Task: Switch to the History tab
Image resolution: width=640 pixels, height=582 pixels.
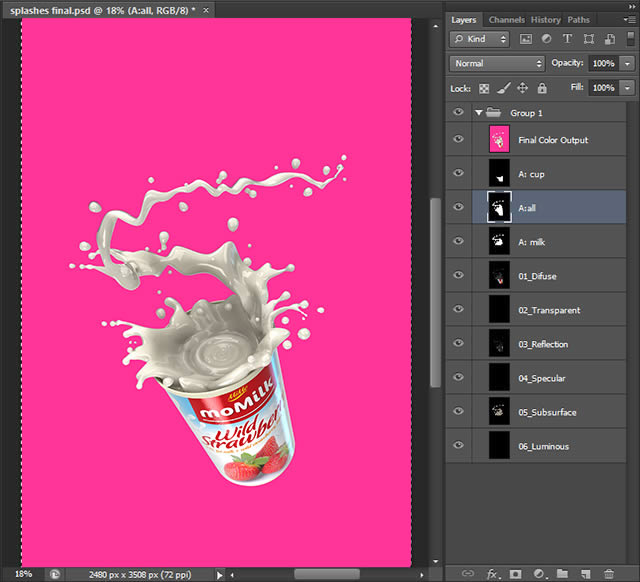Action: coord(546,20)
